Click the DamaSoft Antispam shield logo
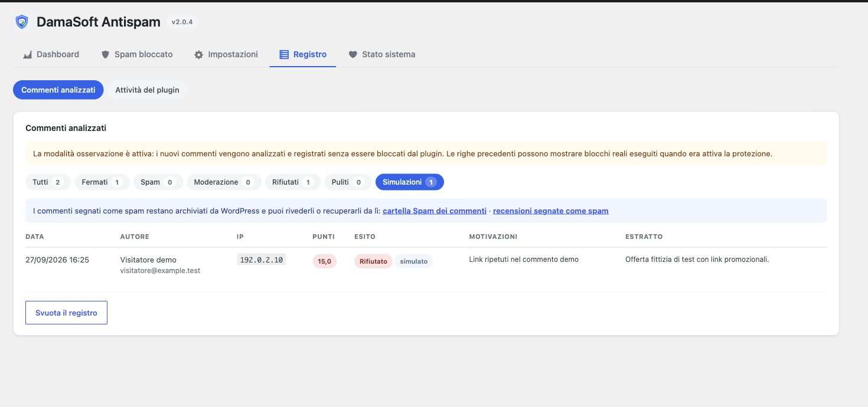868x407 pixels. pyautogui.click(x=22, y=22)
